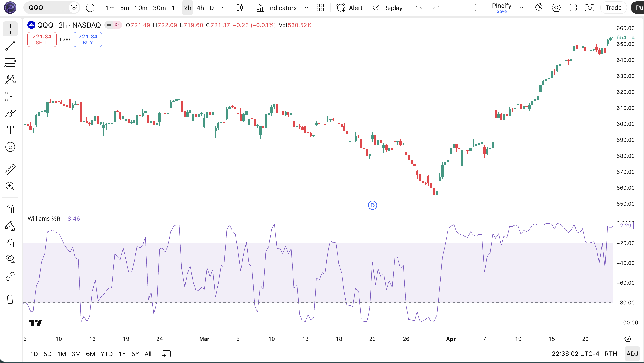Viewport: 644px width, 363px height.
Task: Set the date range to YTD
Action: [x=106, y=354]
